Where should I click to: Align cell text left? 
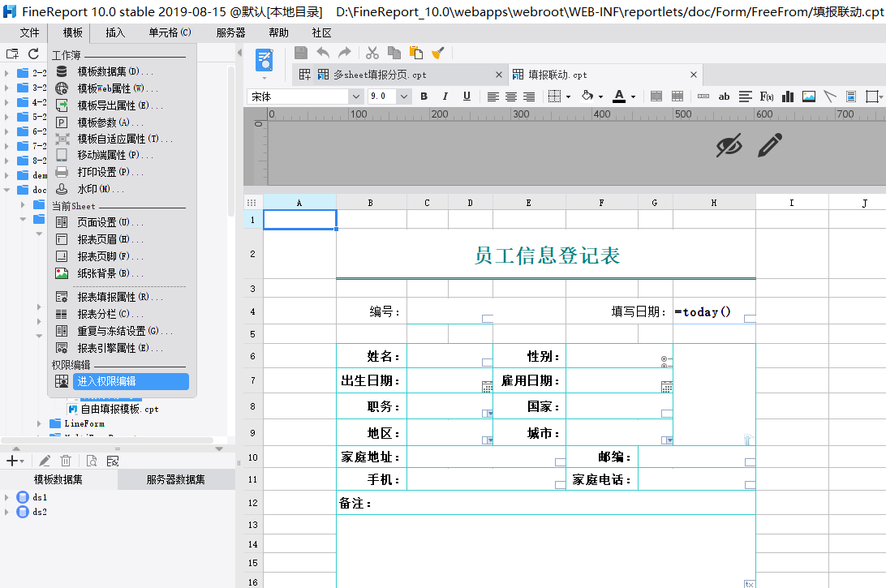(492, 97)
